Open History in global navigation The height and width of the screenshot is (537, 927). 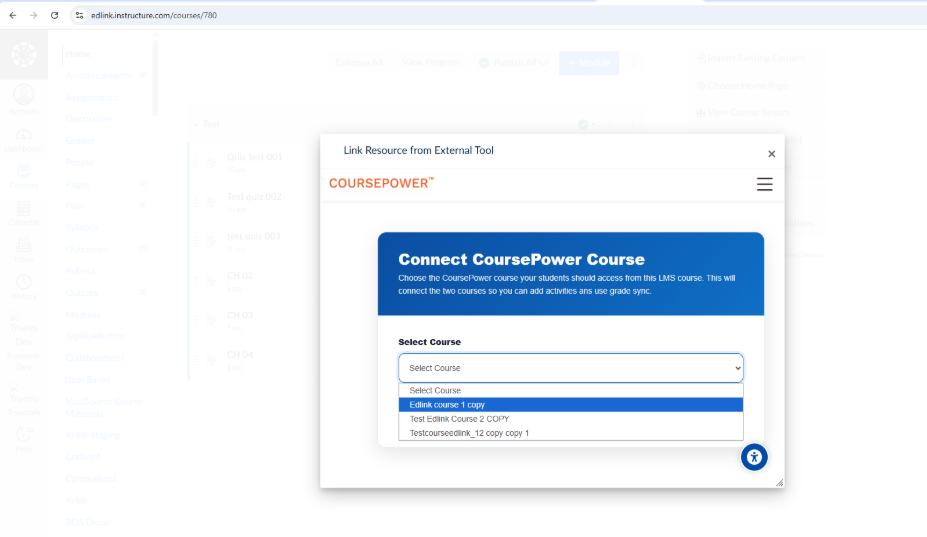tap(24, 287)
